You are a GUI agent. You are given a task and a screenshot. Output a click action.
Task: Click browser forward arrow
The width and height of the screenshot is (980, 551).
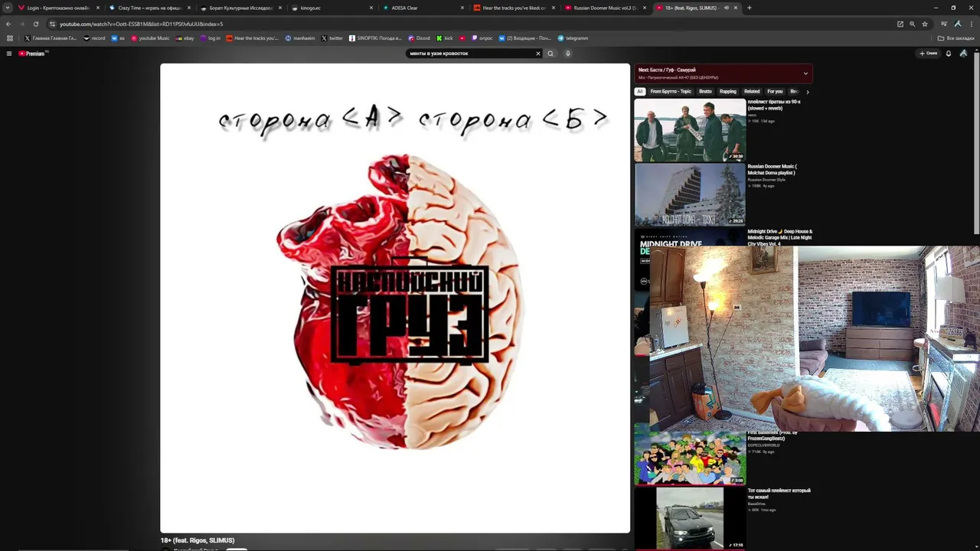point(22,24)
